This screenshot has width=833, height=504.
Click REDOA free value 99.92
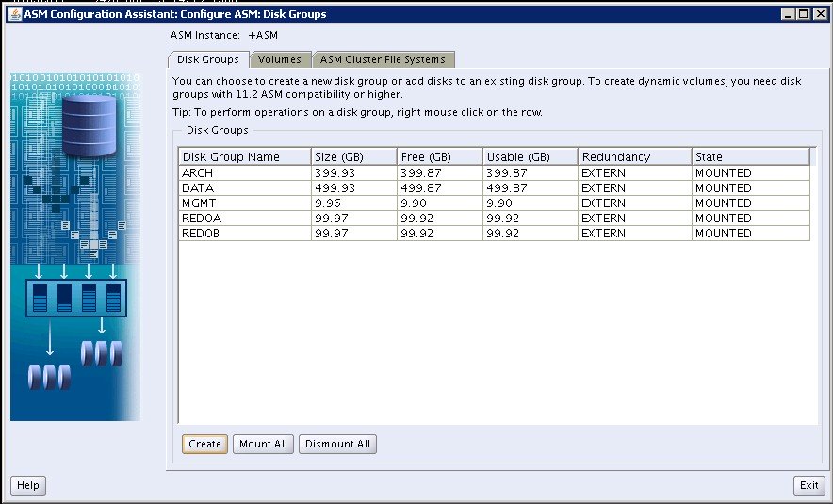417,219
